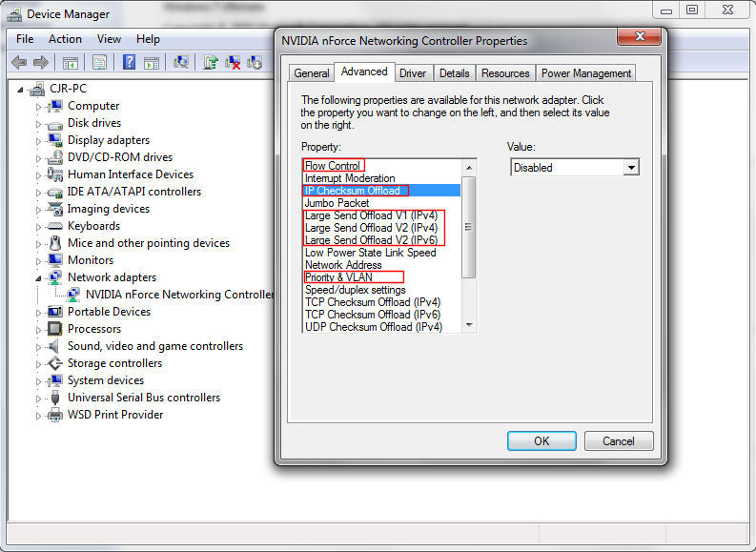Expand the Portable Devices node
This screenshot has height=552, width=756.
[38, 313]
